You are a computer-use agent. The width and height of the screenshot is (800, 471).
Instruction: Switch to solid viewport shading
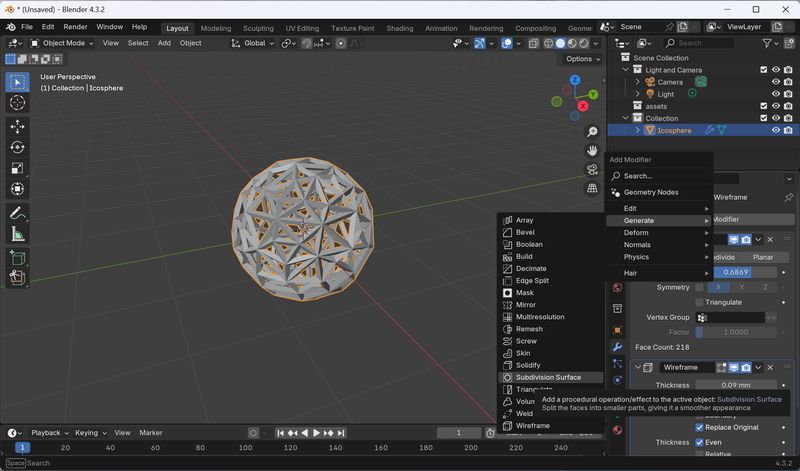tap(560, 43)
